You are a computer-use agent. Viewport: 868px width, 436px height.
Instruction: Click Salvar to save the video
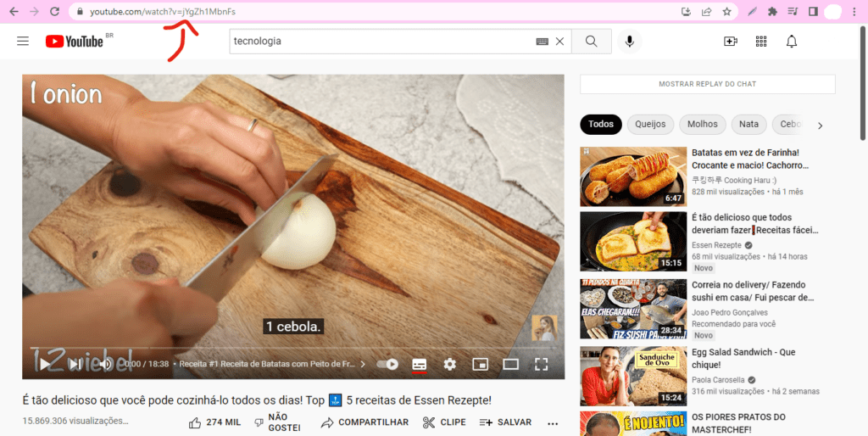point(506,422)
